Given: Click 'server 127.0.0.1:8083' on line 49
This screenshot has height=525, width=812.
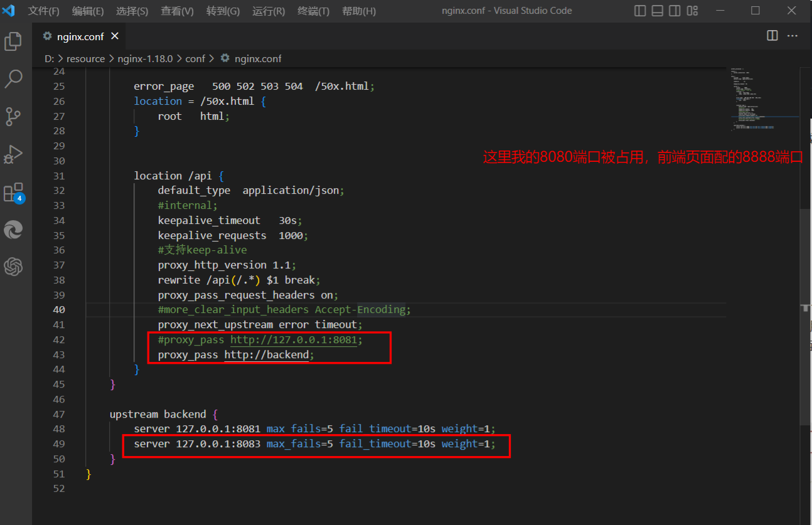Looking at the screenshot, I should click(x=197, y=444).
